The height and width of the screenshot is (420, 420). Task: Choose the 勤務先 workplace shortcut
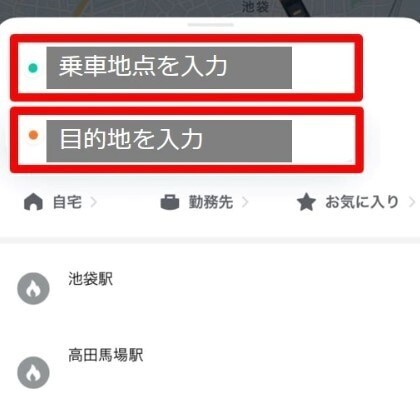pos(205,202)
